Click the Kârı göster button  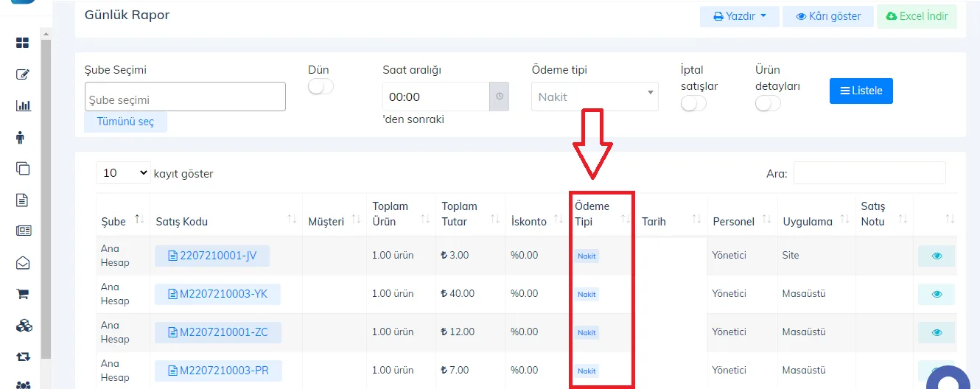coord(828,16)
